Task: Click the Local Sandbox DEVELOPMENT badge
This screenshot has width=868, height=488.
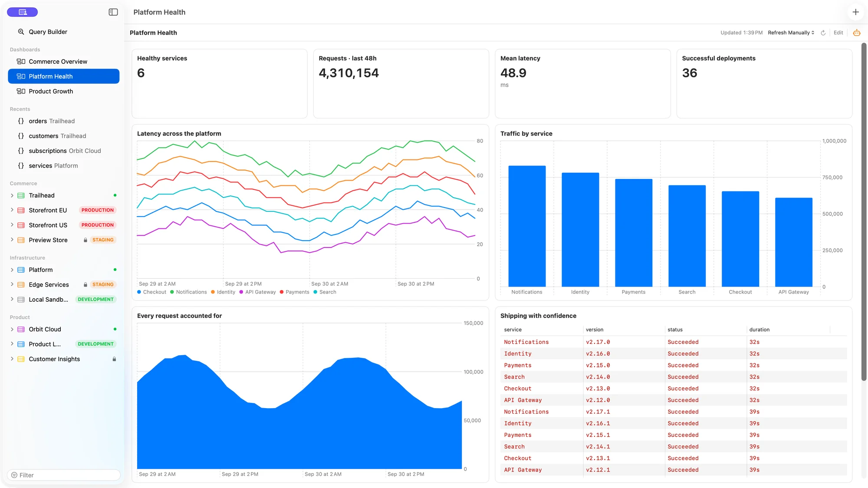Action: coord(95,300)
